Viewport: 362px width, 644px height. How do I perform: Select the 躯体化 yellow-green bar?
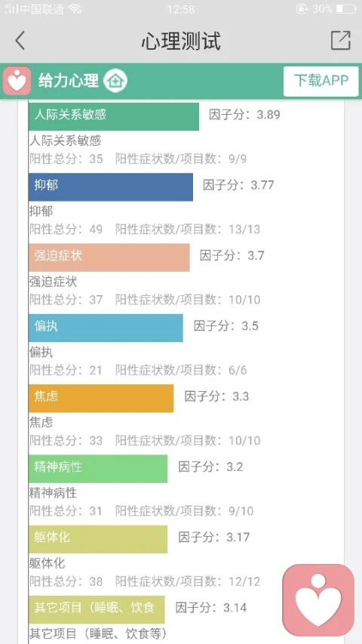coord(98,539)
